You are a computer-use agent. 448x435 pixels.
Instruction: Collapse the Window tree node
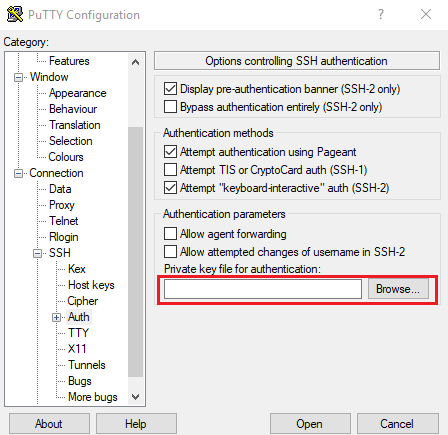(x=18, y=77)
